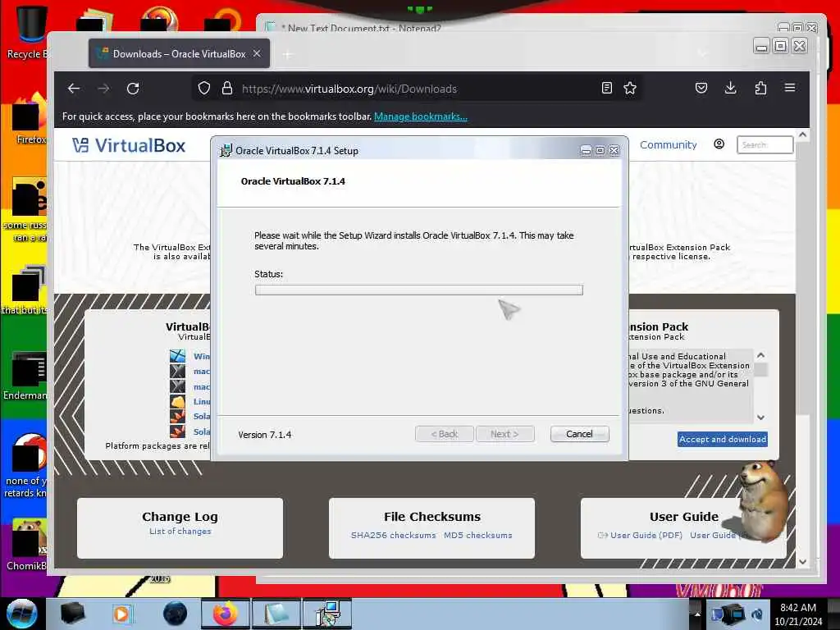Click the website Search field
840x630 pixels.
point(765,144)
